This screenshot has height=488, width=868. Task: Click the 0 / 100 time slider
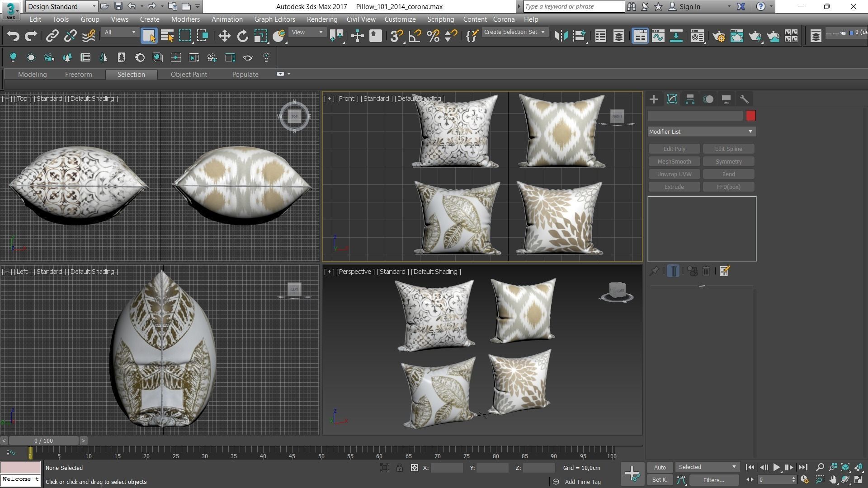click(43, 441)
